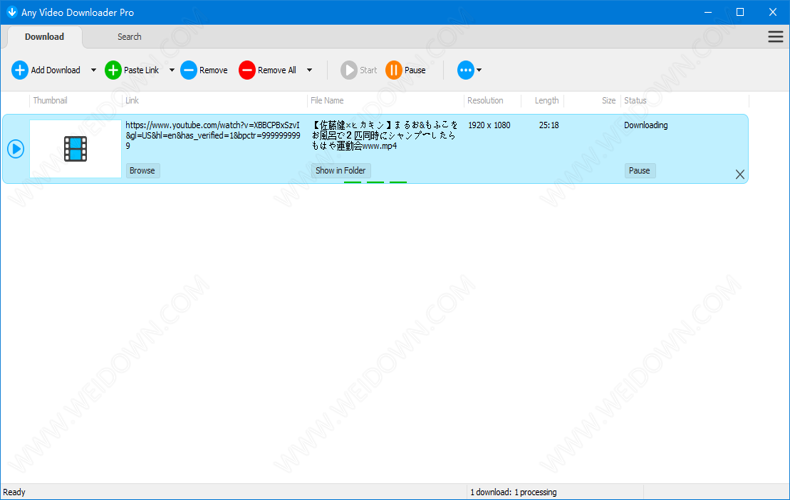
Task: Click the .mp4 file name text
Action: pyautogui.click(x=385, y=135)
